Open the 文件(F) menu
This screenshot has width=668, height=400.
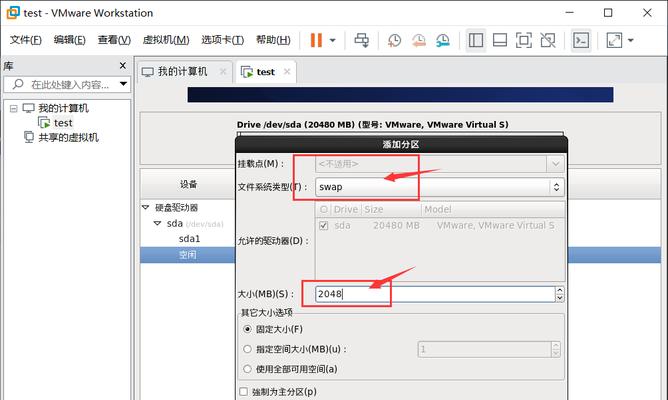(x=26, y=40)
